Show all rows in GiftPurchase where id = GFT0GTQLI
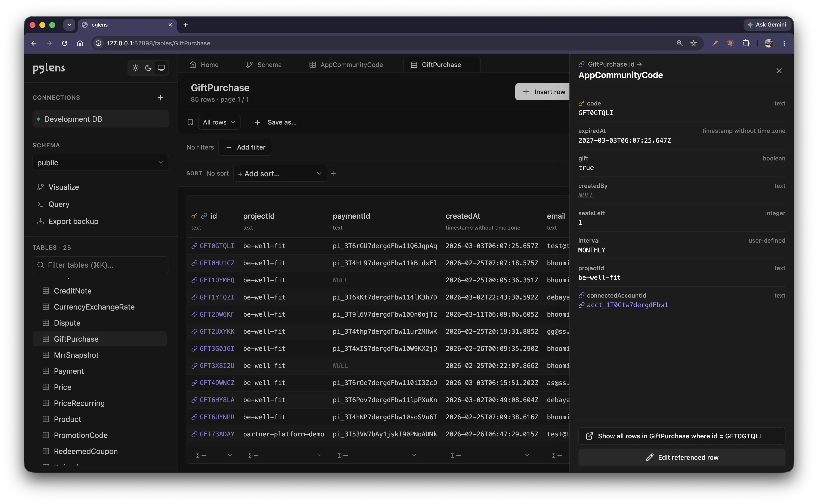Screen dimensions: 818x504 click(682, 436)
